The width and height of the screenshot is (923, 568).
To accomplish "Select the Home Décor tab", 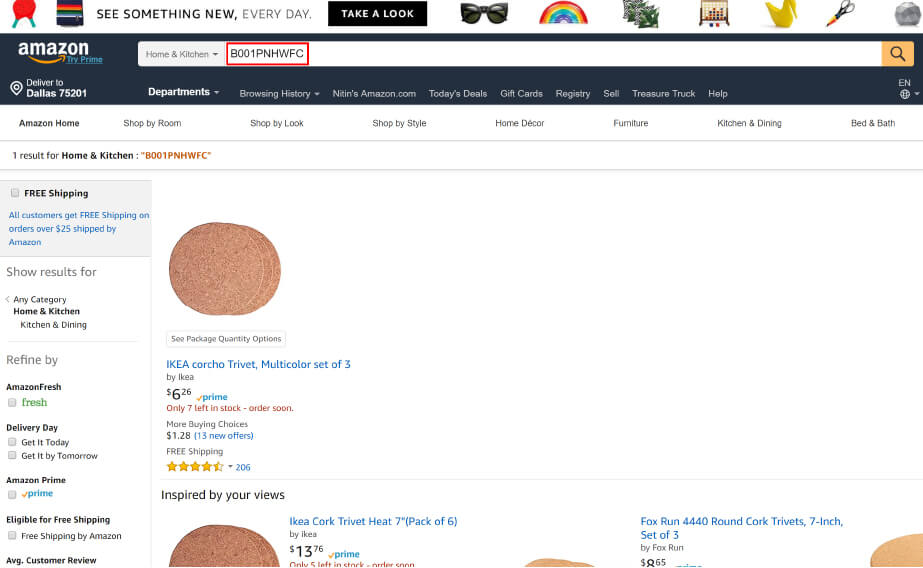I will point(519,123).
